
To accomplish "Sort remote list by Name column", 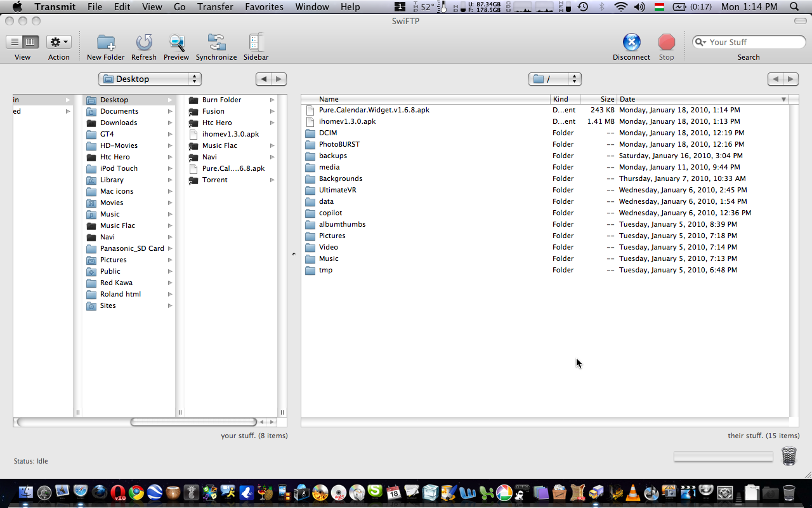I will point(426,99).
